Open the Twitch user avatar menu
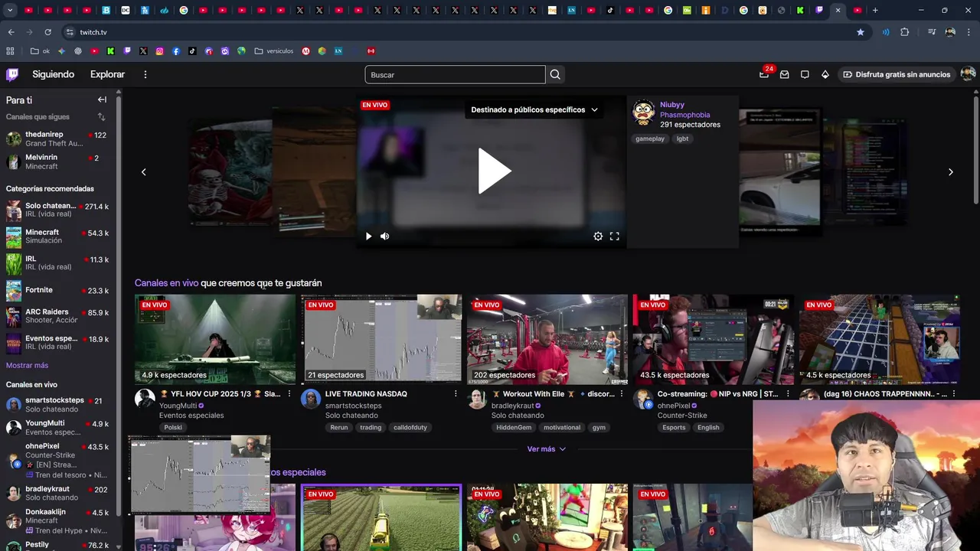The height and width of the screenshot is (551, 980). click(x=968, y=74)
